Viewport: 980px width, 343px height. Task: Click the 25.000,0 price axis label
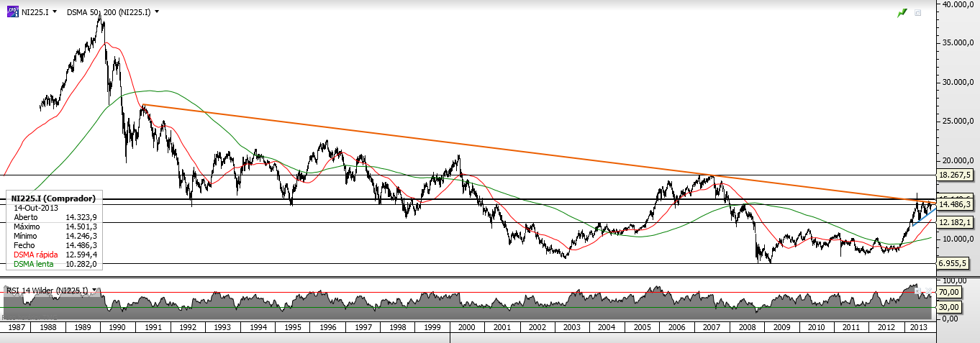958,122
